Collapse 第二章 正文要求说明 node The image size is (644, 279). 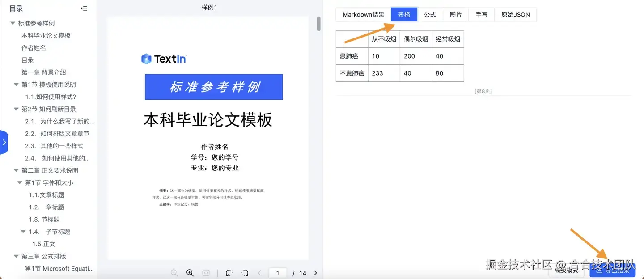(x=17, y=170)
